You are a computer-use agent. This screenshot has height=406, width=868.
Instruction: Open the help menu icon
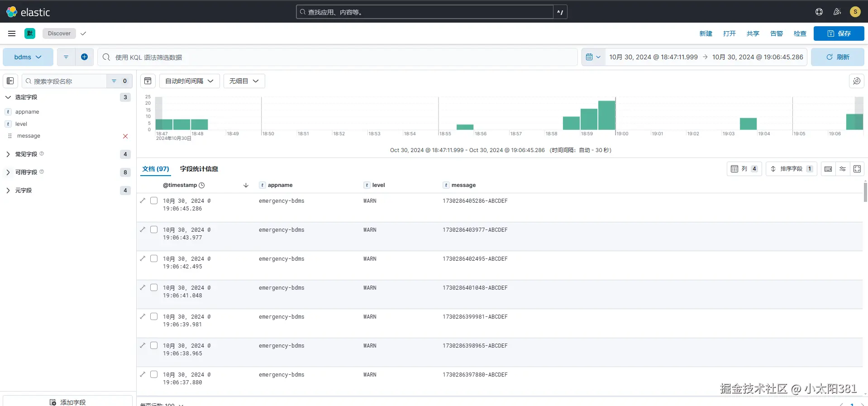tap(819, 12)
